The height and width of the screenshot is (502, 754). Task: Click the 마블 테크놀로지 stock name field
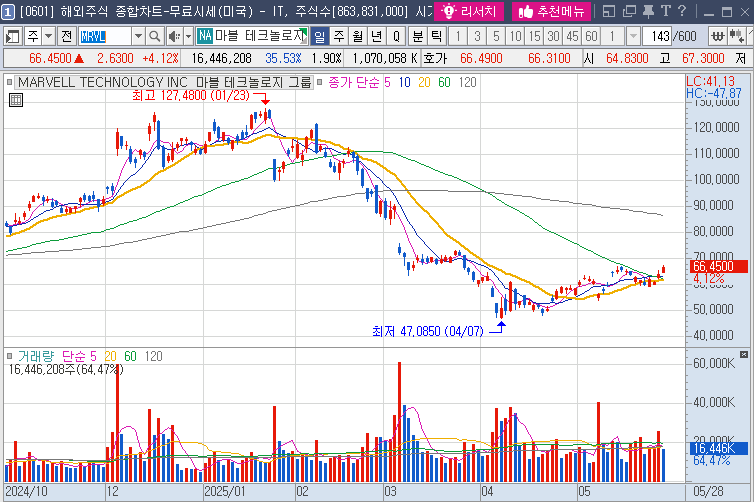(x=260, y=36)
